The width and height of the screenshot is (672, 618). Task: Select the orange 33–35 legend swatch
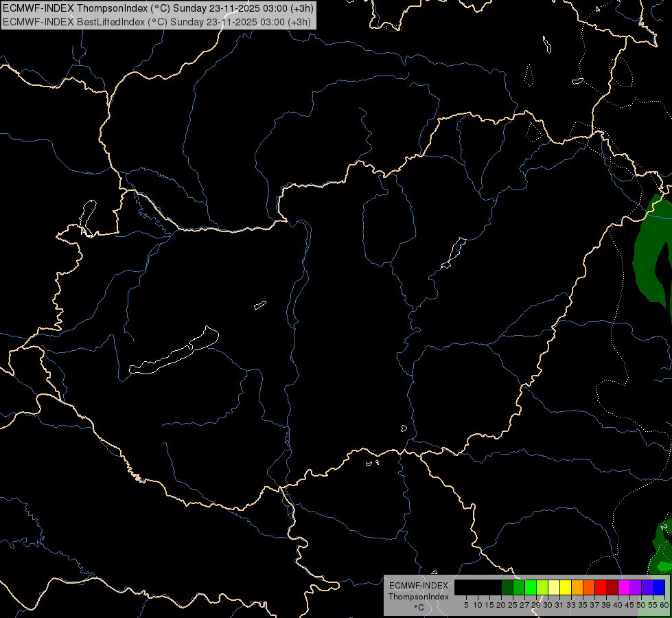click(577, 588)
